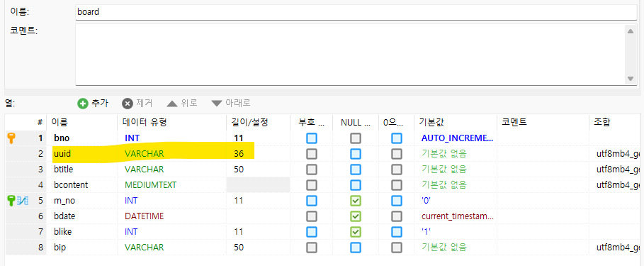
Task: Uncheck allow NULL for bdate
Action: (356, 216)
